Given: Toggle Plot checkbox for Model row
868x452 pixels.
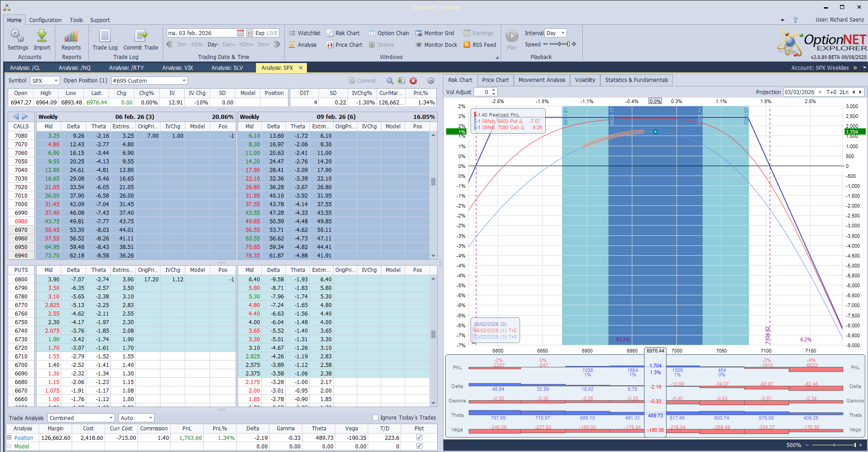Looking at the screenshot, I should pyautogui.click(x=420, y=446).
